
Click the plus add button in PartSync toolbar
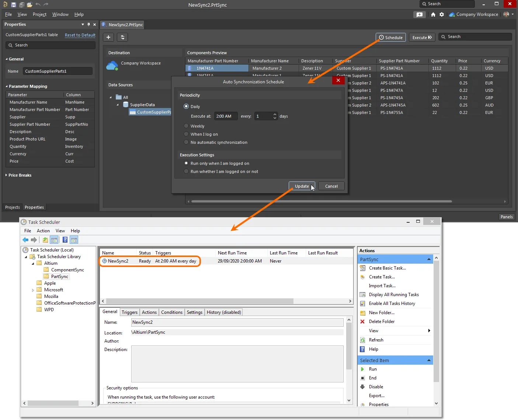[x=108, y=37]
